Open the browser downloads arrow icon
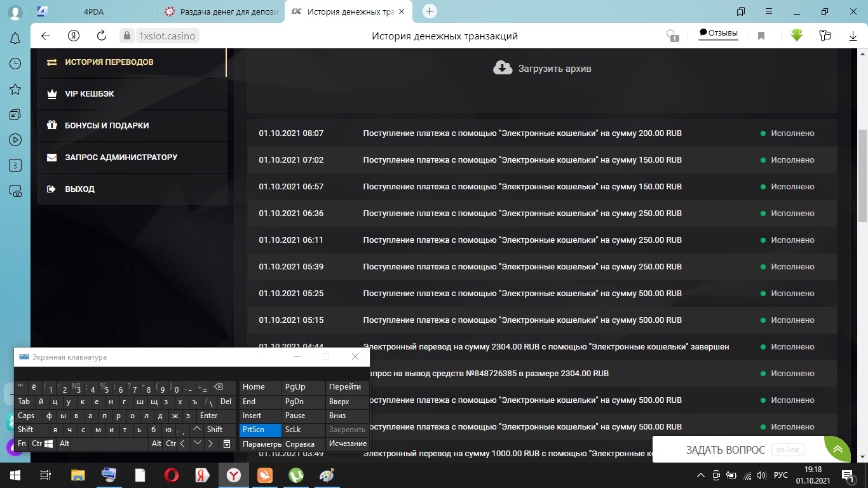868x488 pixels. click(853, 36)
